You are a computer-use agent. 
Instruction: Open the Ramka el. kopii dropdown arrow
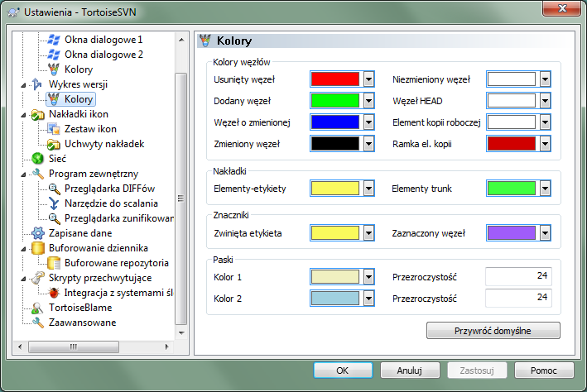click(x=545, y=144)
